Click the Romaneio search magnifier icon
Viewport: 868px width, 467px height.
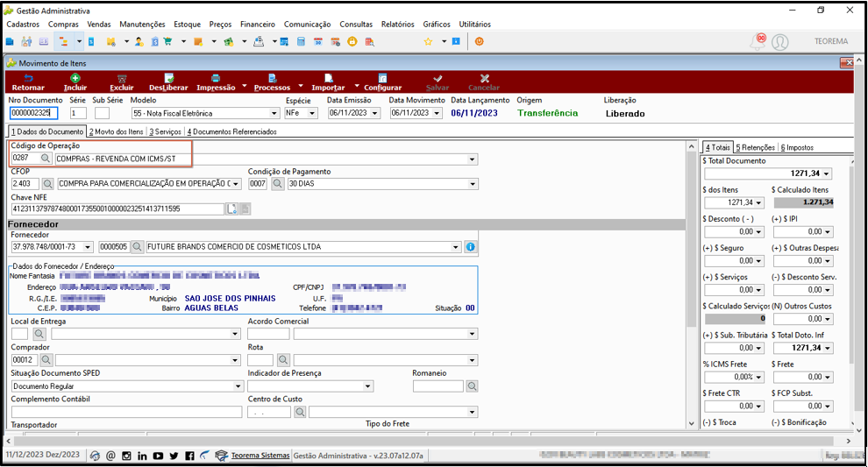click(472, 386)
